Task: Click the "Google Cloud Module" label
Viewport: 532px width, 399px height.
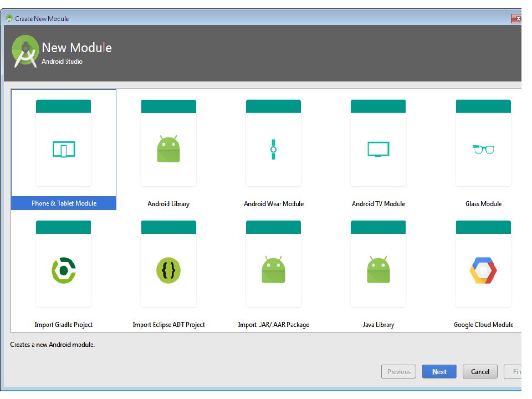Action: pos(483,325)
